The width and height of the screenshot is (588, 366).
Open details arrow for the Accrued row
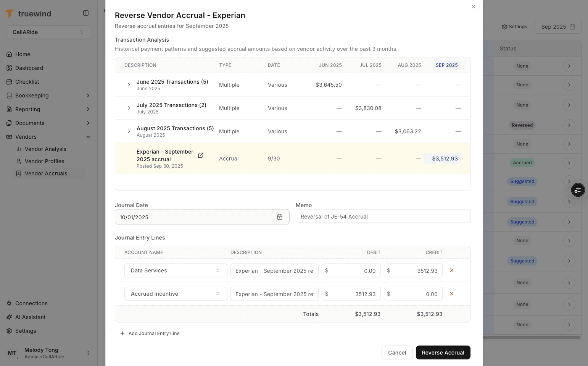[569, 163]
